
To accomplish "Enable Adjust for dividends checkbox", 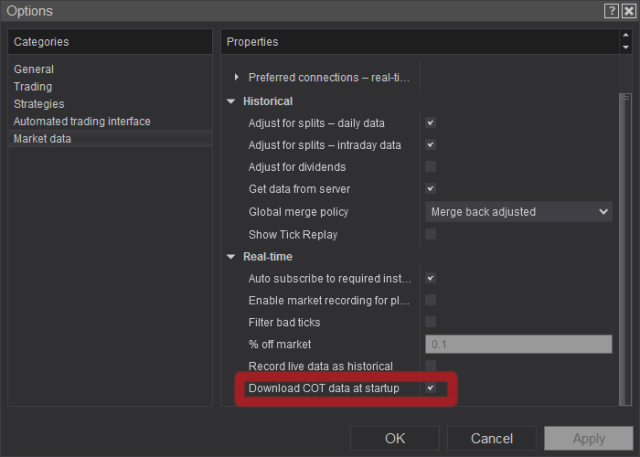I will click(x=430, y=167).
